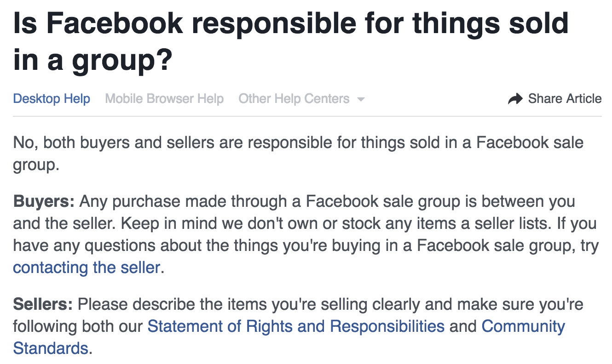
Task: Click the divider line under the help tabs
Action: (x=307, y=116)
